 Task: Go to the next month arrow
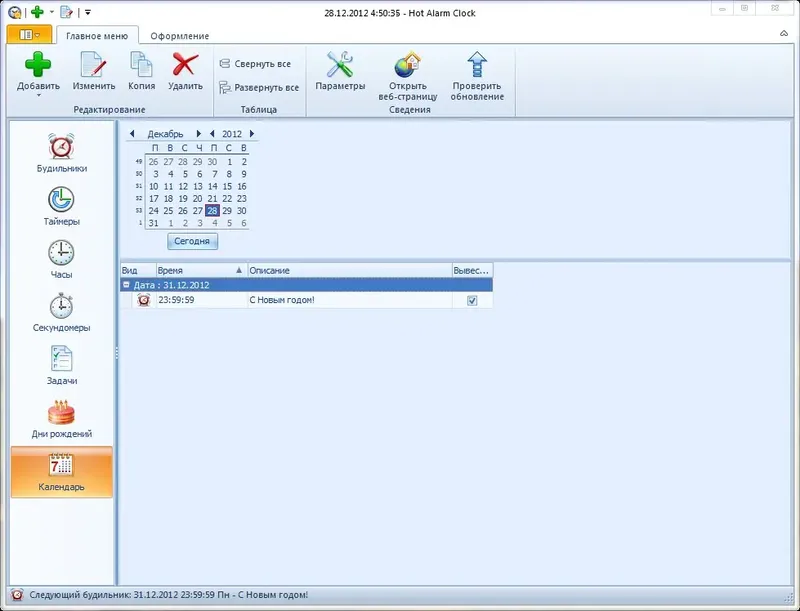(198, 134)
